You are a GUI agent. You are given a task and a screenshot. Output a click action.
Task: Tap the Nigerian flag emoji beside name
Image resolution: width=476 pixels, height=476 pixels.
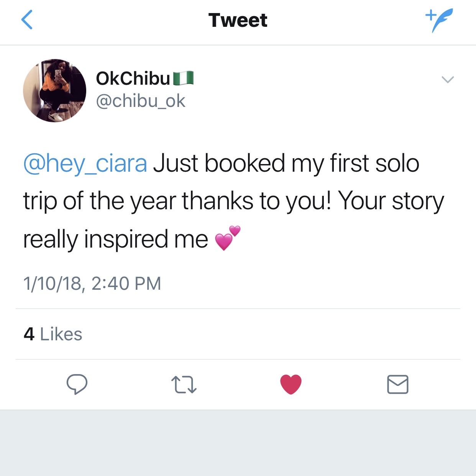(x=184, y=78)
